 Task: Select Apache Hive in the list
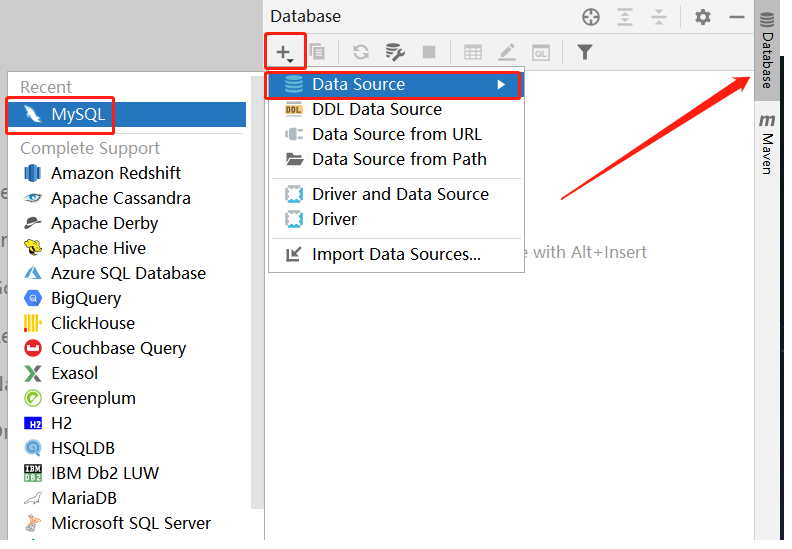click(x=126, y=248)
